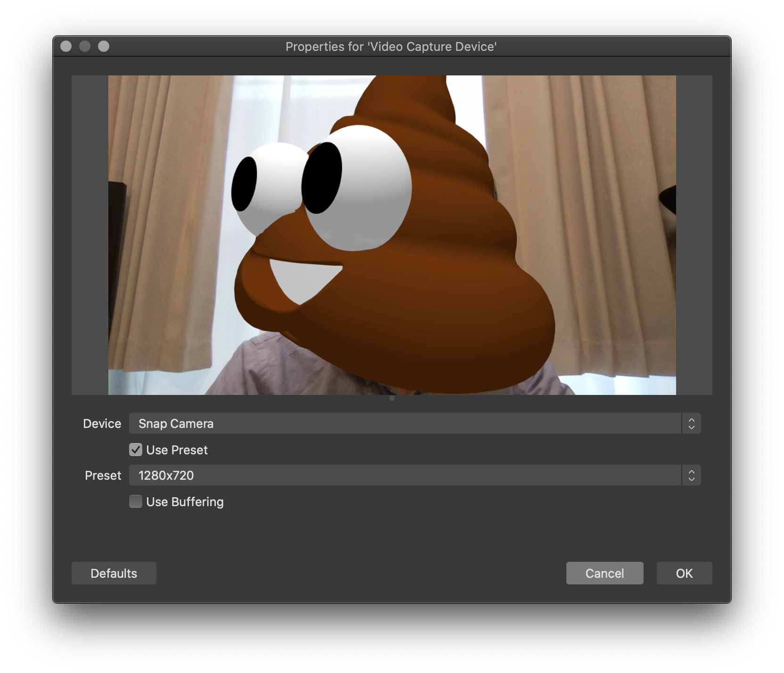
Task: Click the yellow minimize window control
Action: [85, 46]
